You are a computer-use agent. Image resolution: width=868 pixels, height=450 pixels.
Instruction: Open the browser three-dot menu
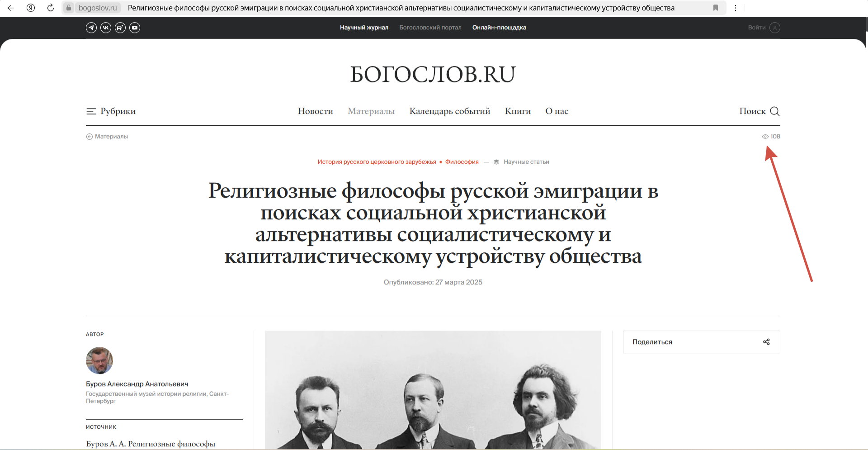736,8
